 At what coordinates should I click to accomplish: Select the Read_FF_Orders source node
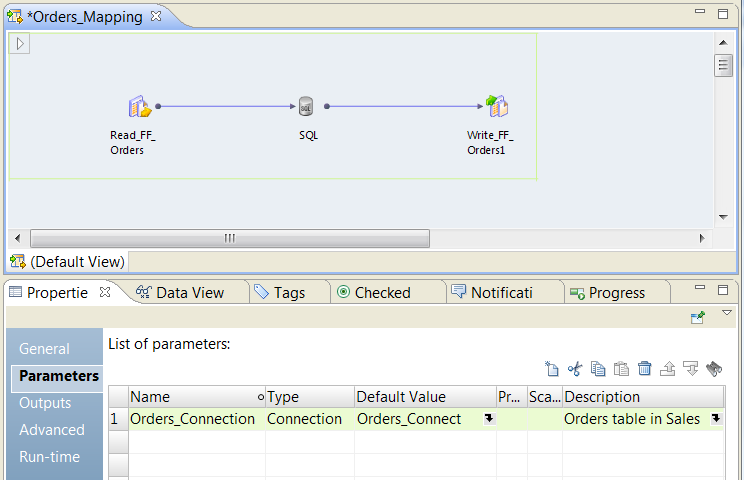pyautogui.click(x=138, y=107)
